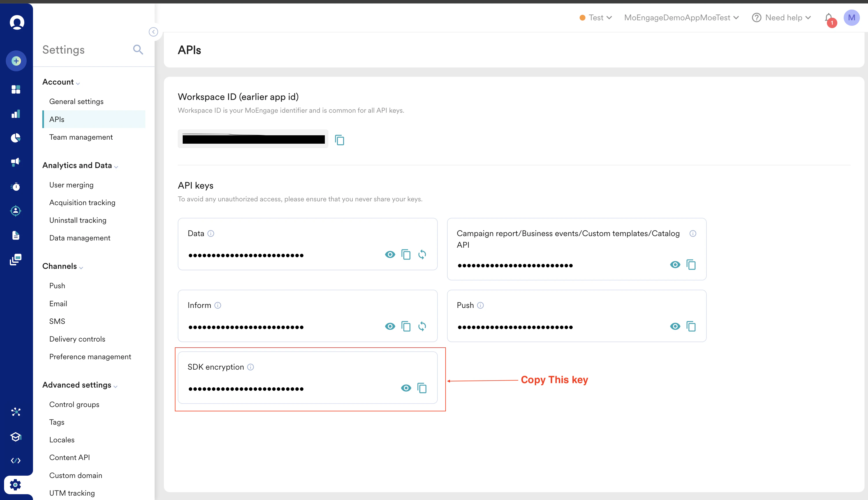Regenerate the Data API key

(x=422, y=254)
